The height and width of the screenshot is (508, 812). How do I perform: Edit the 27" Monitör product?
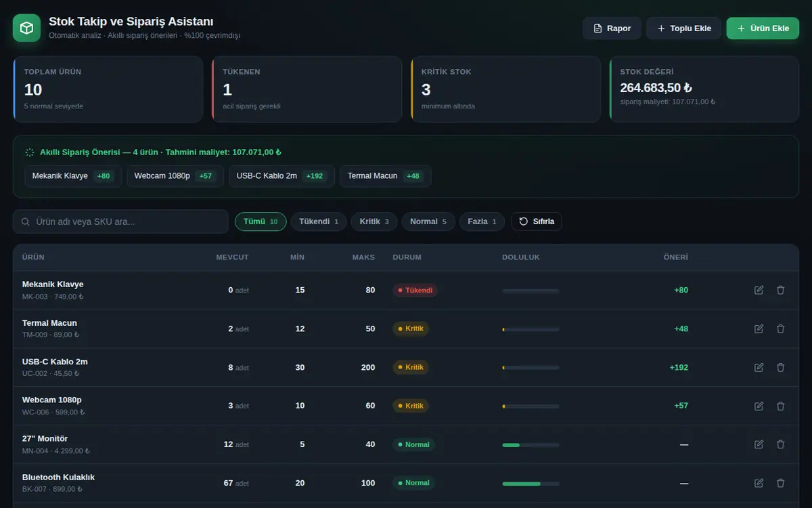point(759,444)
